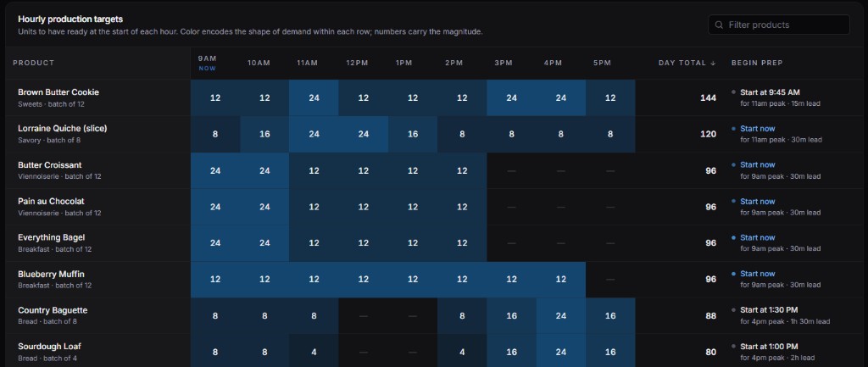Select Blueberry Muffin 9AM cell
868x367 pixels.
point(215,280)
